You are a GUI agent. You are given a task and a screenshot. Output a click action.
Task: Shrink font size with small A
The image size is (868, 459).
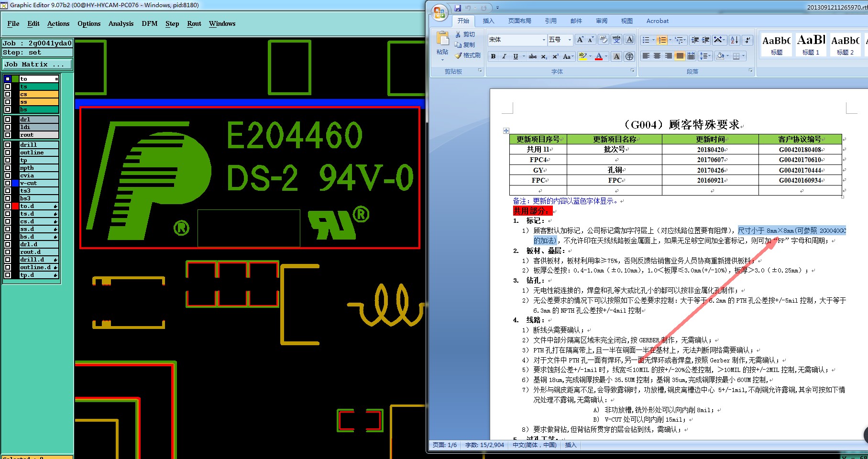[x=591, y=40]
